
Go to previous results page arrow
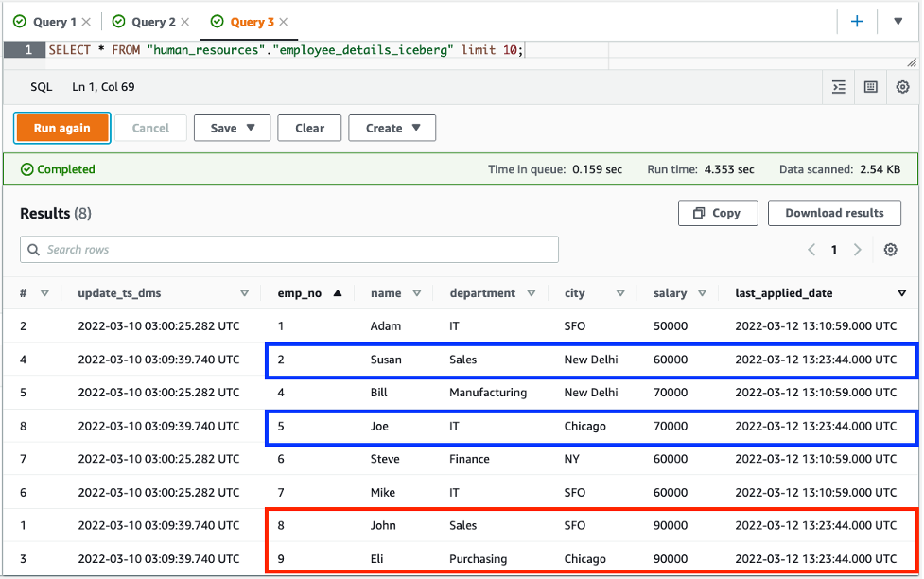[x=811, y=250]
